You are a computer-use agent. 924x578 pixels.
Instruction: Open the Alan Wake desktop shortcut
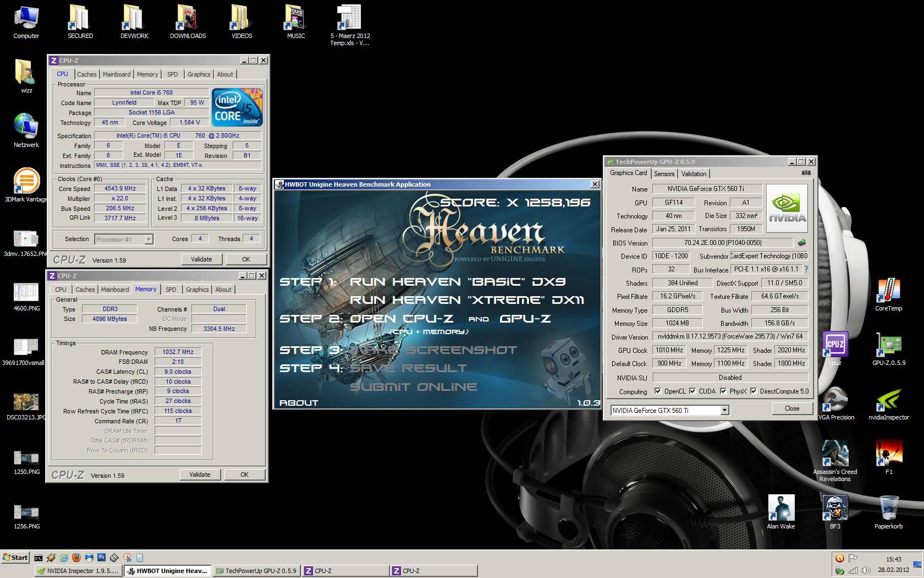point(780,512)
